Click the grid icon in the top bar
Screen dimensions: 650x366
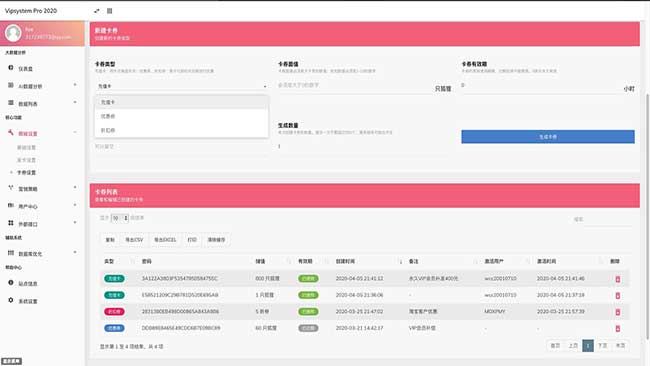(x=109, y=11)
